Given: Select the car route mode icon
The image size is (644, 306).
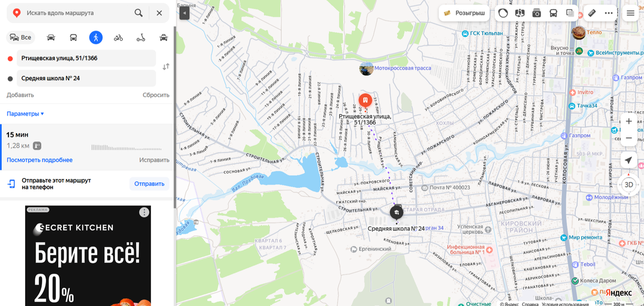Looking at the screenshot, I should tap(51, 38).
